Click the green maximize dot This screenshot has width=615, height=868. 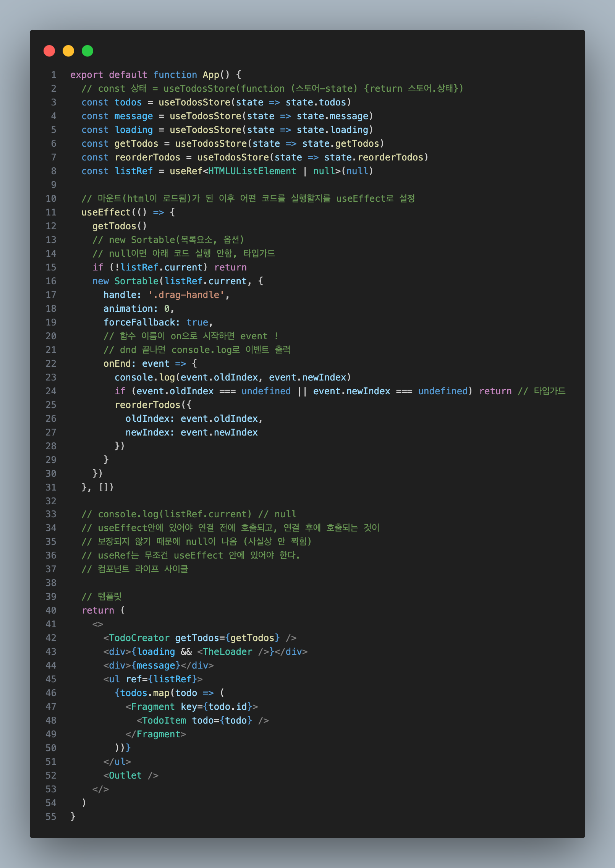tap(87, 51)
